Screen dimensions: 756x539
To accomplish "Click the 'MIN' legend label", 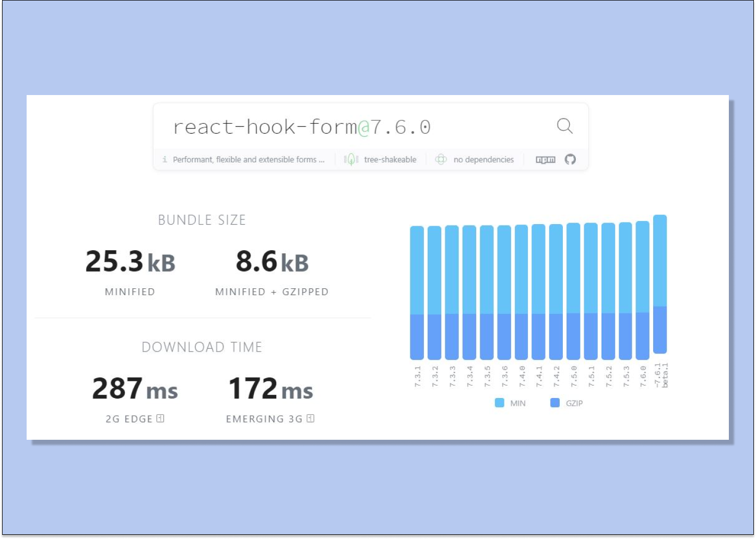I will 518,403.
